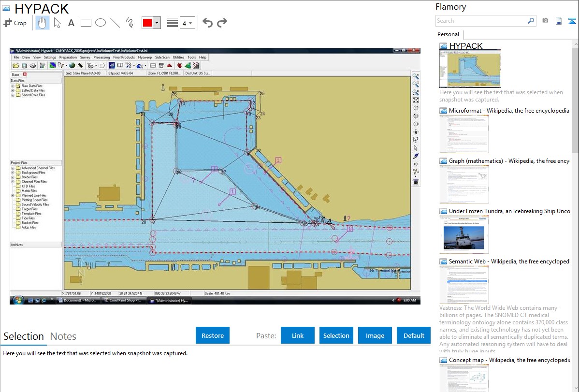Expand Background Files tree node
579x392 pixels.
(x=13, y=173)
